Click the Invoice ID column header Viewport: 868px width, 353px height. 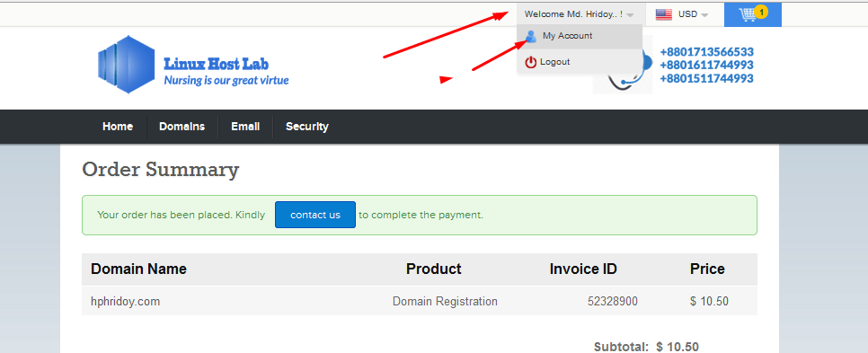pyautogui.click(x=583, y=269)
